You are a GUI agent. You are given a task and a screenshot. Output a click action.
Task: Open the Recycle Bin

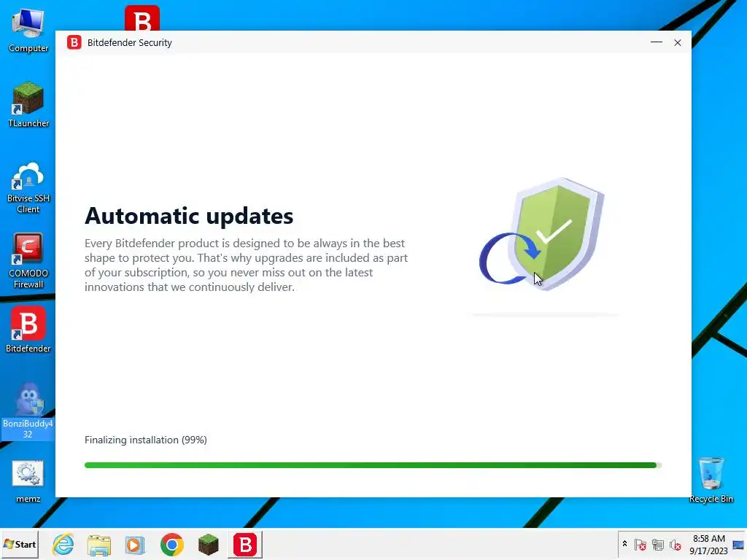coord(711,480)
